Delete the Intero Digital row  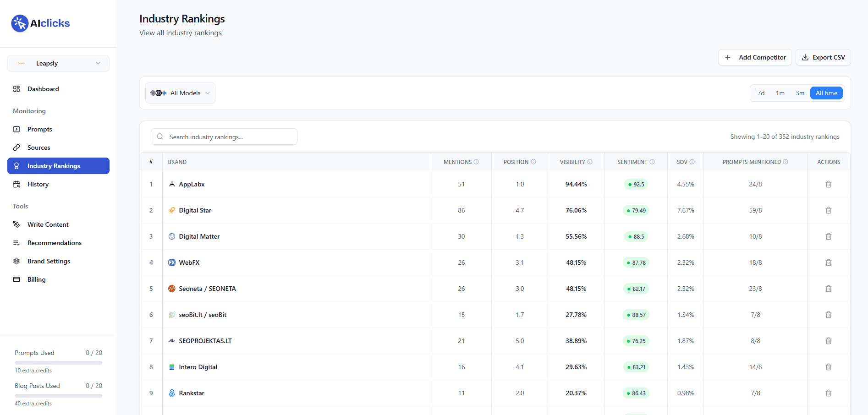tap(829, 367)
